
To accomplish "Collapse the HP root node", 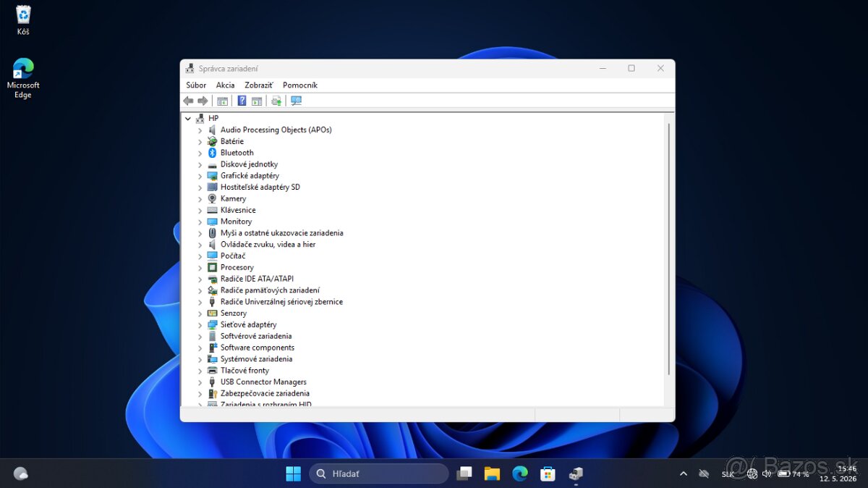I will point(188,118).
